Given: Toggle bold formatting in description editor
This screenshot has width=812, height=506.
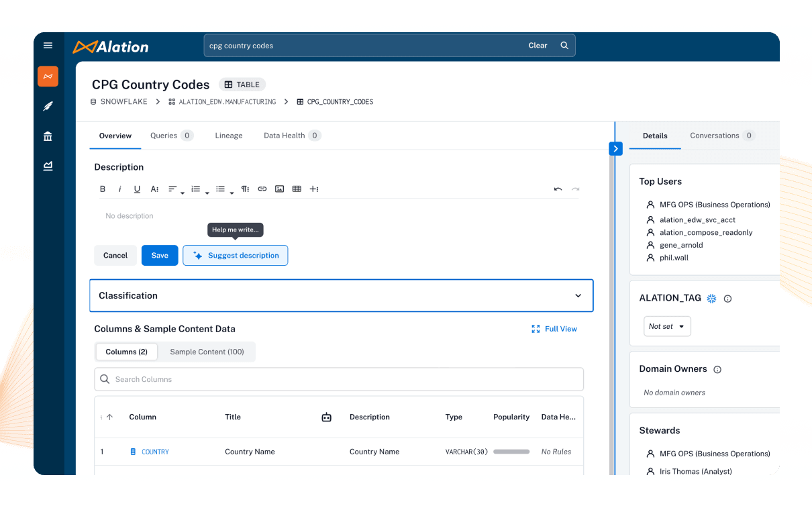Looking at the screenshot, I should click(x=103, y=189).
